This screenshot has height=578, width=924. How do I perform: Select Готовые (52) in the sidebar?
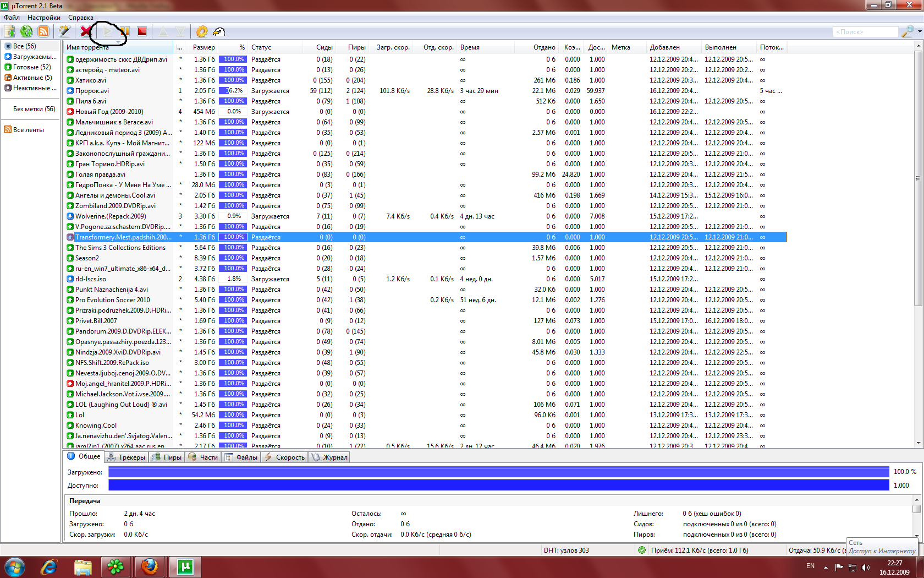tap(31, 67)
